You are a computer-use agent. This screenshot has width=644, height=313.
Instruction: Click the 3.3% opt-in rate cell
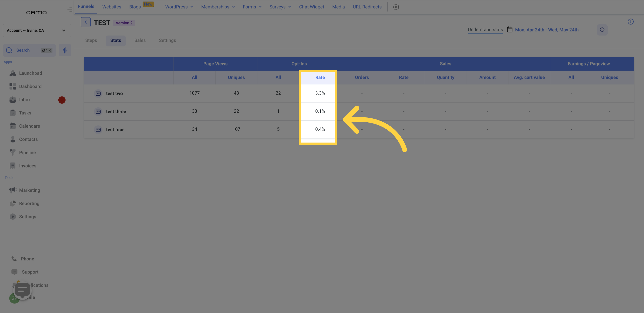tap(320, 93)
